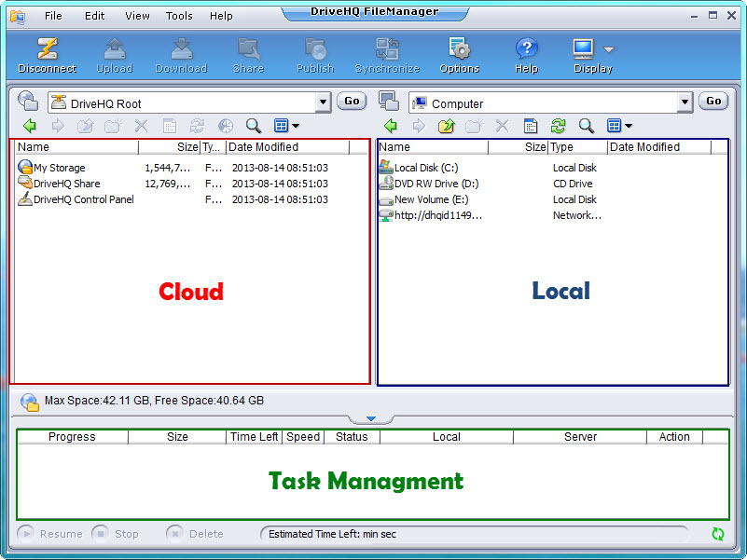Open properties icon in local pane
Image resolution: width=747 pixels, height=560 pixels.
tap(531, 126)
